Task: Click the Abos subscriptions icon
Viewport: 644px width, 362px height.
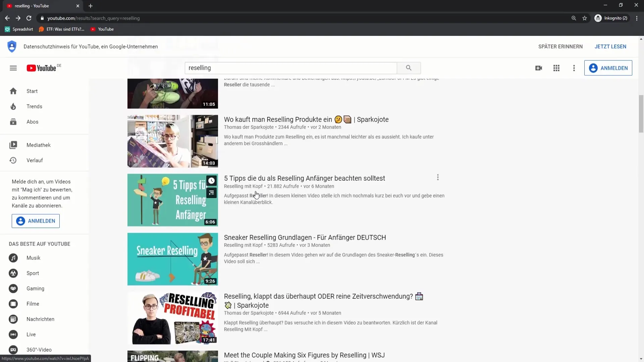Action: 13,122
